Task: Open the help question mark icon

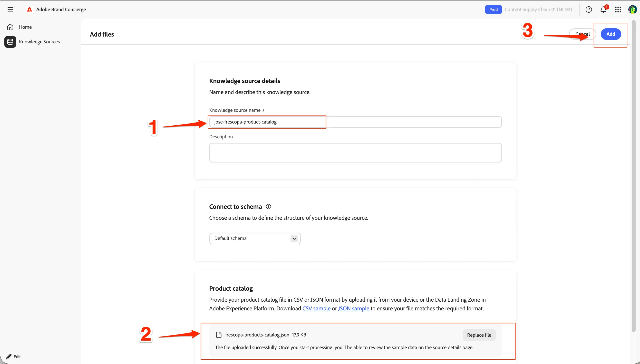Action: click(589, 10)
